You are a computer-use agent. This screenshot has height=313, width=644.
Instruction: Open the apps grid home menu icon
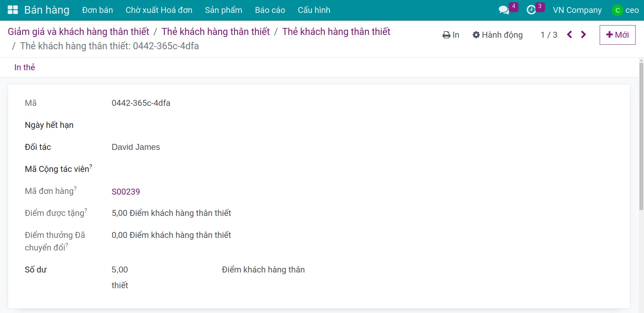tap(13, 10)
